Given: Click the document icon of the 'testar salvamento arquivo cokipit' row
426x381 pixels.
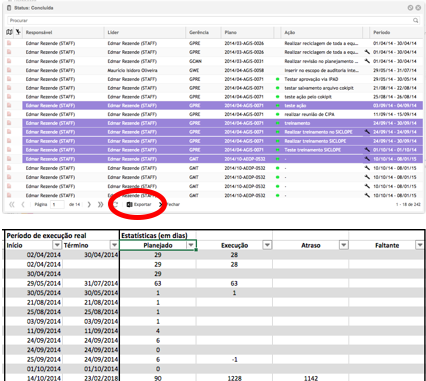Looking at the screenshot, I should (9, 88).
